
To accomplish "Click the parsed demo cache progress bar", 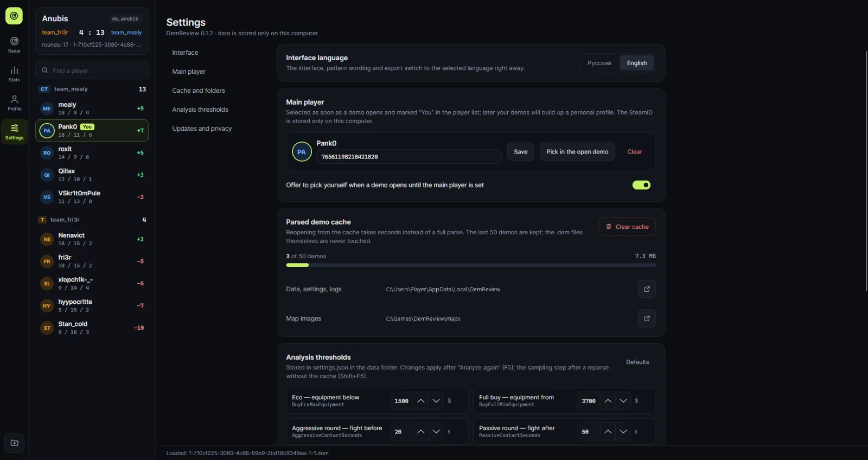I will coord(471,265).
